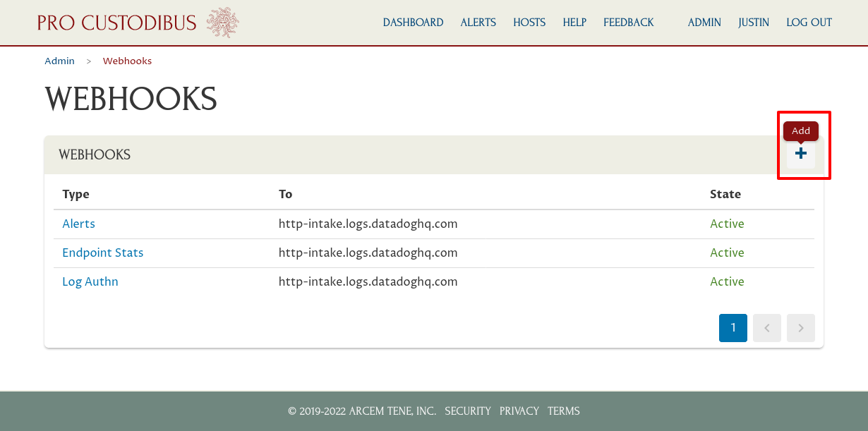Go to previous page chevron
The width and height of the screenshot is (868, 431).
pos(767,328)
